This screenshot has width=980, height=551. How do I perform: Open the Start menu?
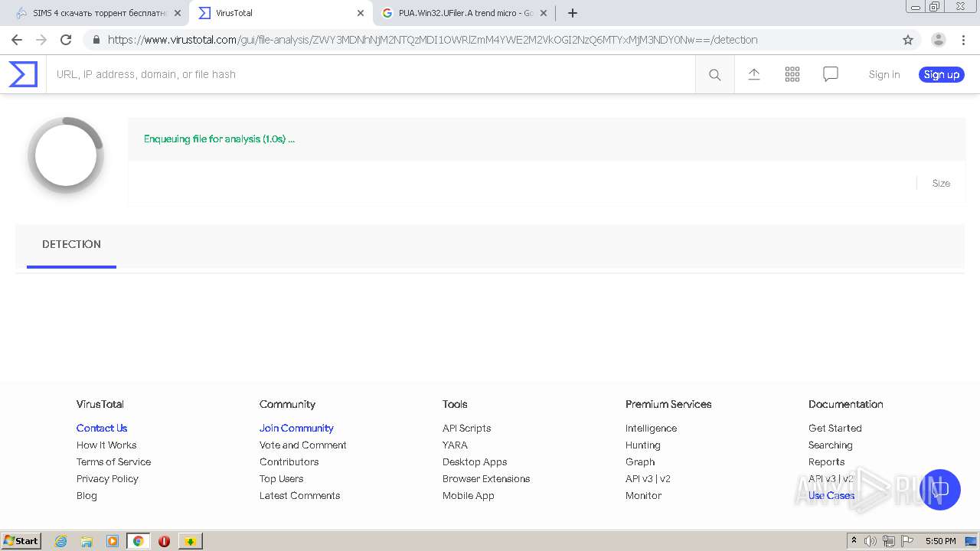click(x=21, y=541)
